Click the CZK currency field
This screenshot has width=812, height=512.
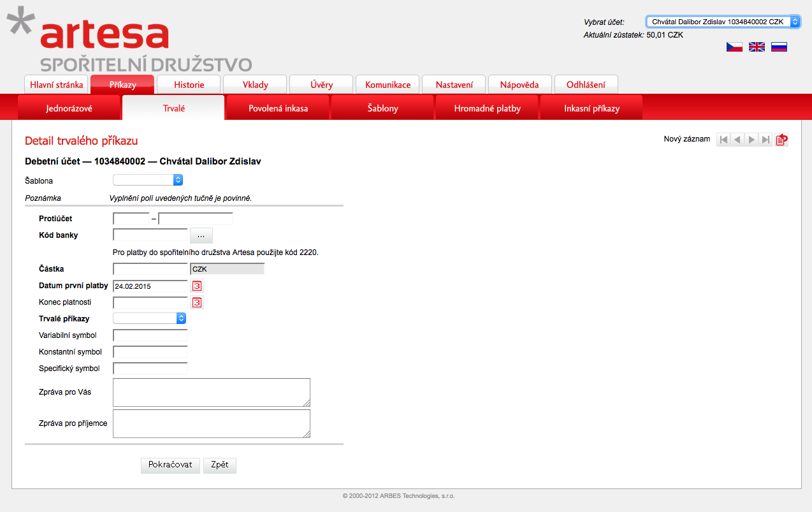227,269
